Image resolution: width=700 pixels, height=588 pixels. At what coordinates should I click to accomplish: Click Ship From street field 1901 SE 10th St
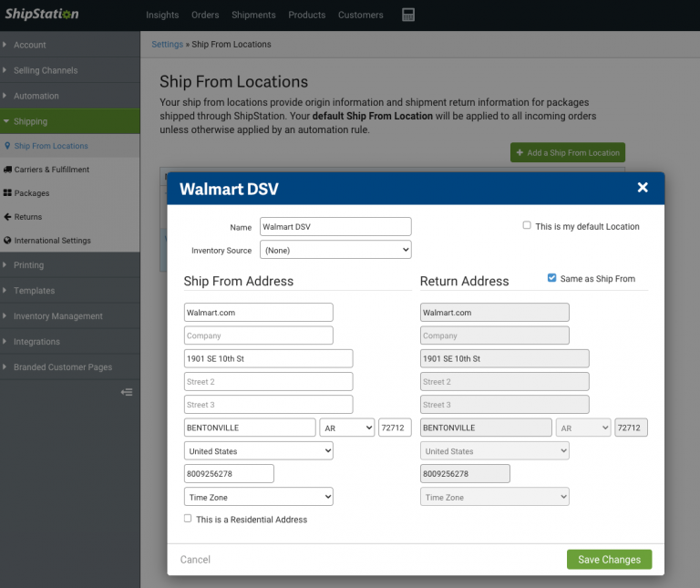click(x=268, y=358)
